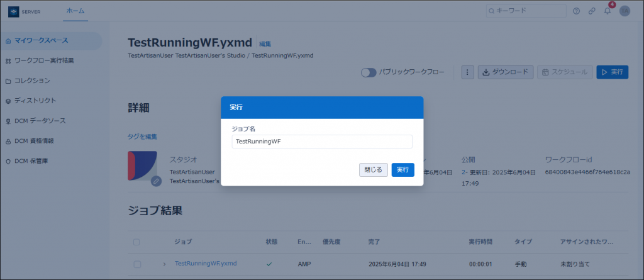
Task: Click the 2025年6月04日 17:49 completion cell
Action: [397, 264]
